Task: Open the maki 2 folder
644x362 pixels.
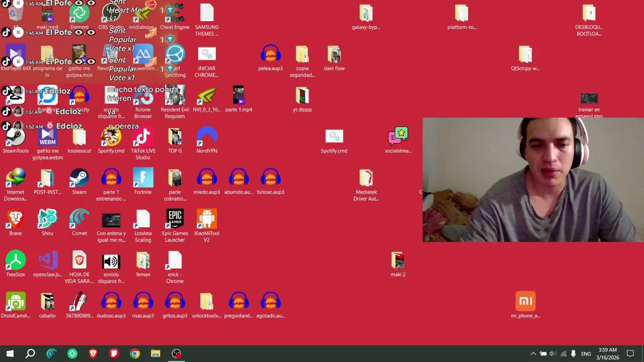Action: click(x=398, y=264)
